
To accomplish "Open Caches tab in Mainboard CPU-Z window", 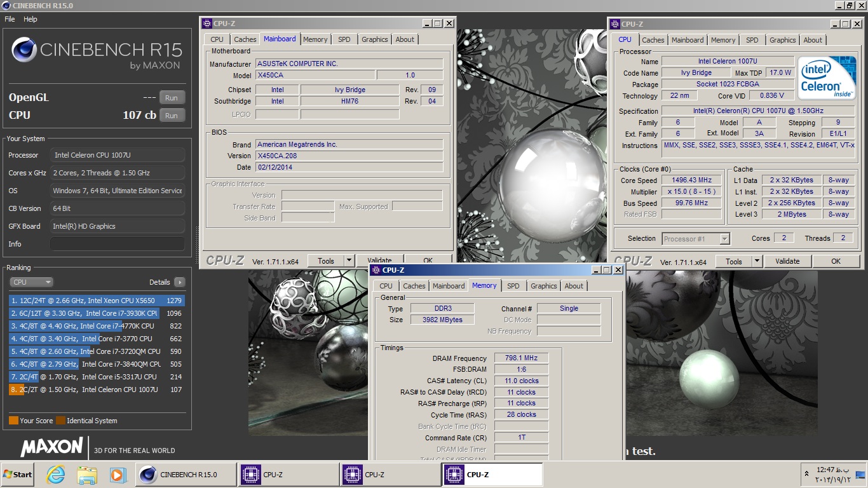I will [x=245, y=39].
